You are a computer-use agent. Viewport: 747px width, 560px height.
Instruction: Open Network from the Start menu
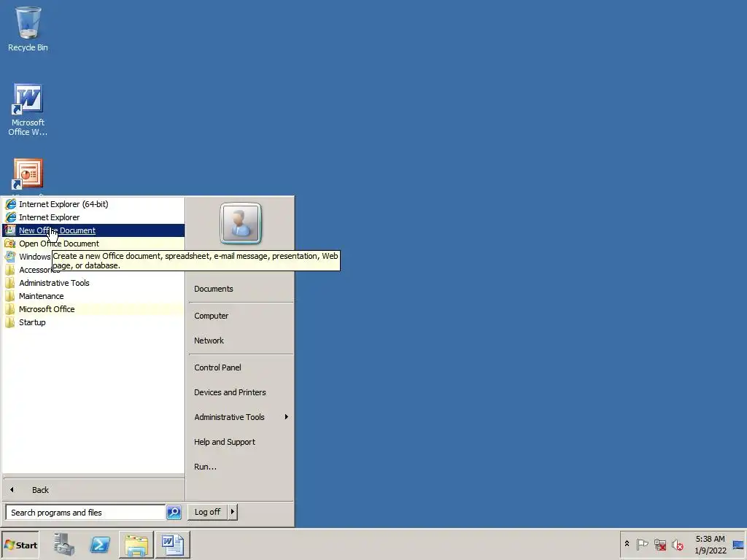[x=241, y=341]
